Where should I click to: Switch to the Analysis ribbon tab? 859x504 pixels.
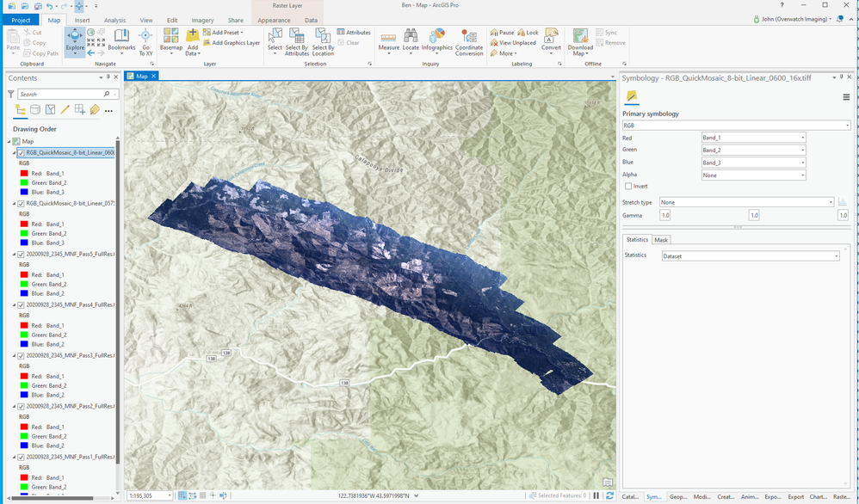click(114, 21)
